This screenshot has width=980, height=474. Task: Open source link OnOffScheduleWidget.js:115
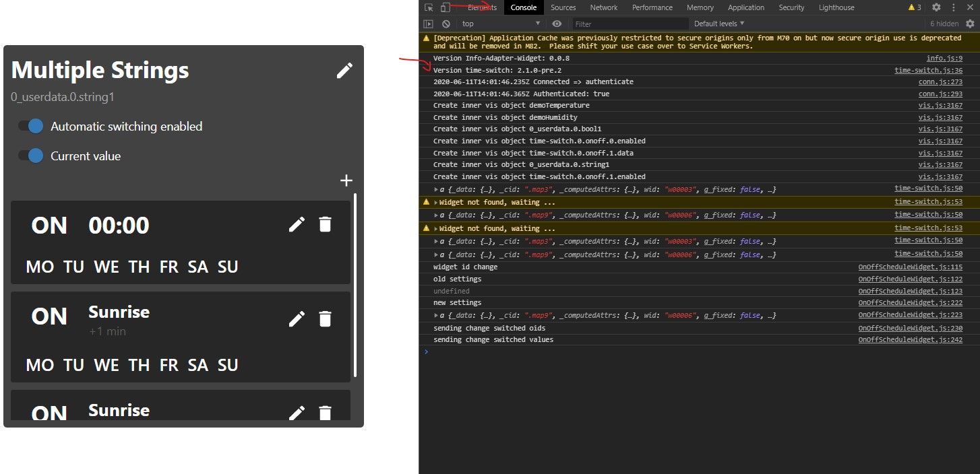point(911,267)
